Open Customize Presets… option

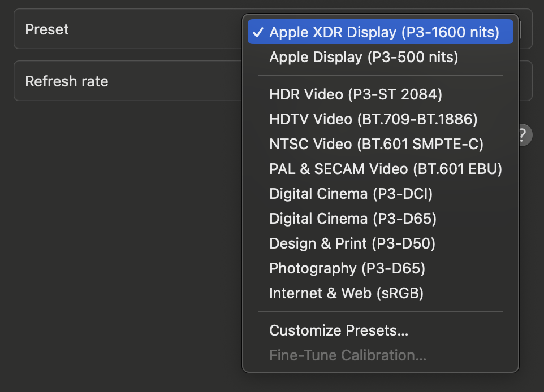(380, 330)
